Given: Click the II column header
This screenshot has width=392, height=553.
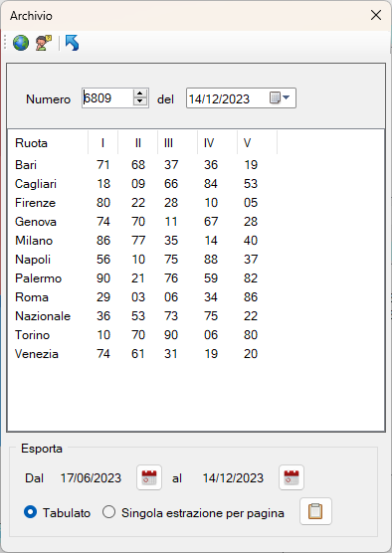Looking at the screenshot, I should point(137,143).
